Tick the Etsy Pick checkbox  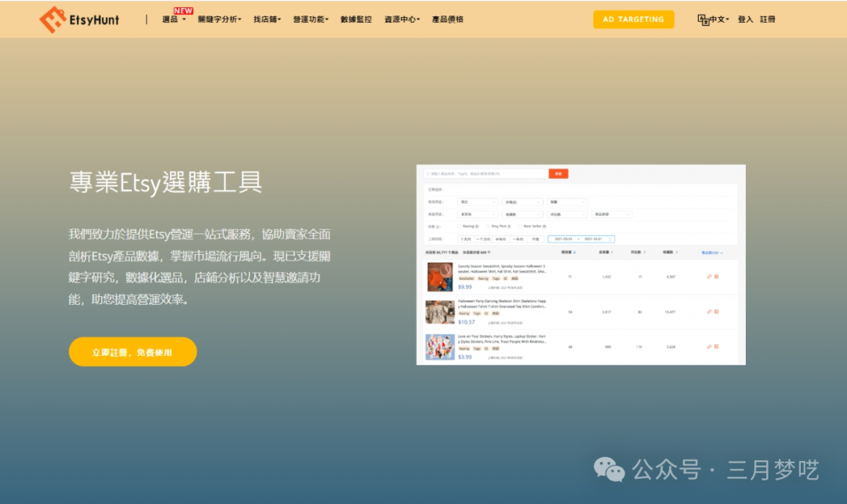487,226
